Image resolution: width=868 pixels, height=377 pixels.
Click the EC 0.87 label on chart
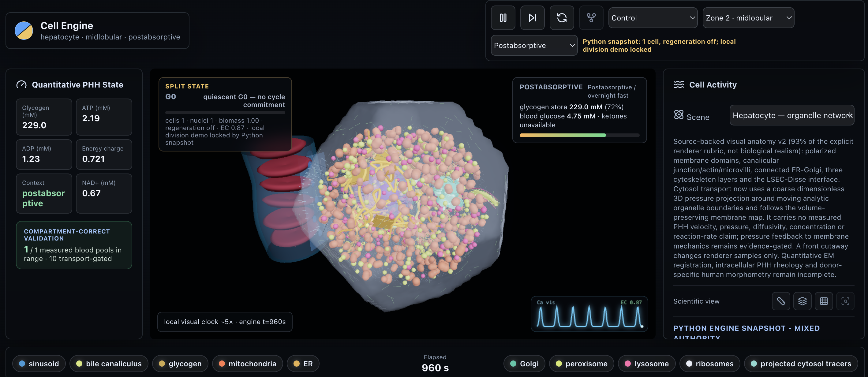[x=631, y=302]
